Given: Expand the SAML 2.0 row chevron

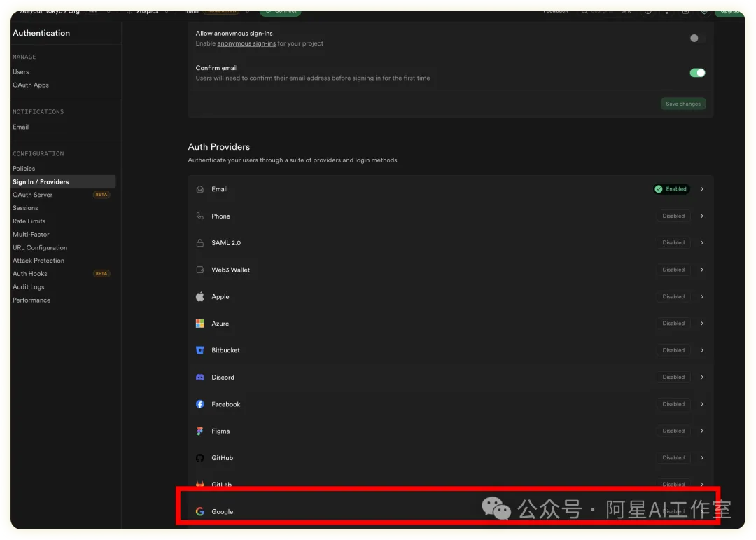Looking at the screenshot, I should click(702, 243).
